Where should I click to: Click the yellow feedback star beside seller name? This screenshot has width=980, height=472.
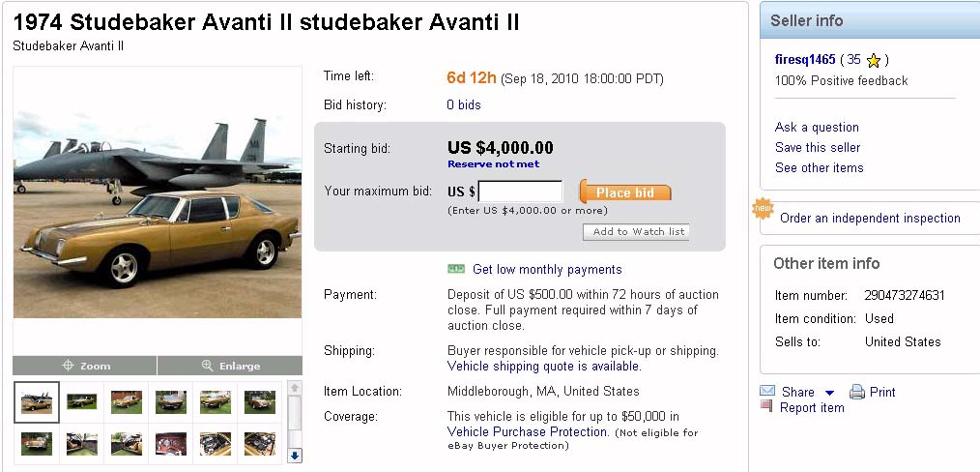pos(873,60)
